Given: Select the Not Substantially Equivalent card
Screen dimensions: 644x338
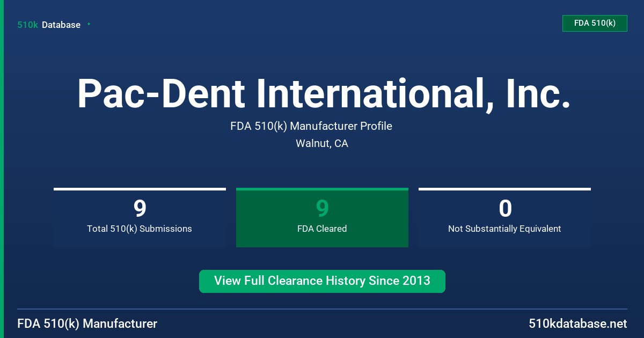Looking at the screenshot, I should pos(504,217).
